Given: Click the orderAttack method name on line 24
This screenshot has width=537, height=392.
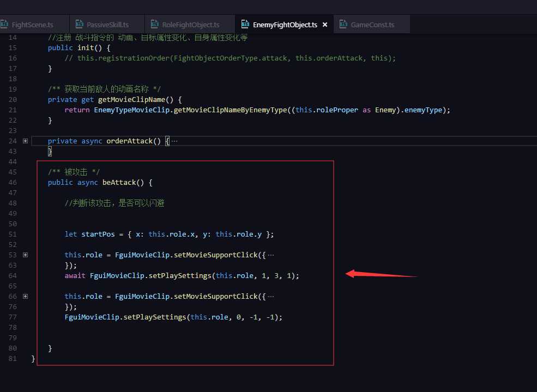Looking at the screenshot, I should pyautogui.click(x=129, y=141).
